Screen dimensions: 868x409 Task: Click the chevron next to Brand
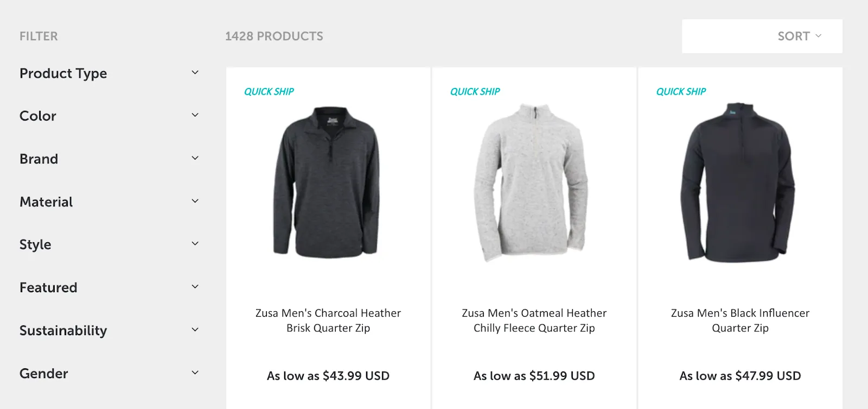(195, 159)
